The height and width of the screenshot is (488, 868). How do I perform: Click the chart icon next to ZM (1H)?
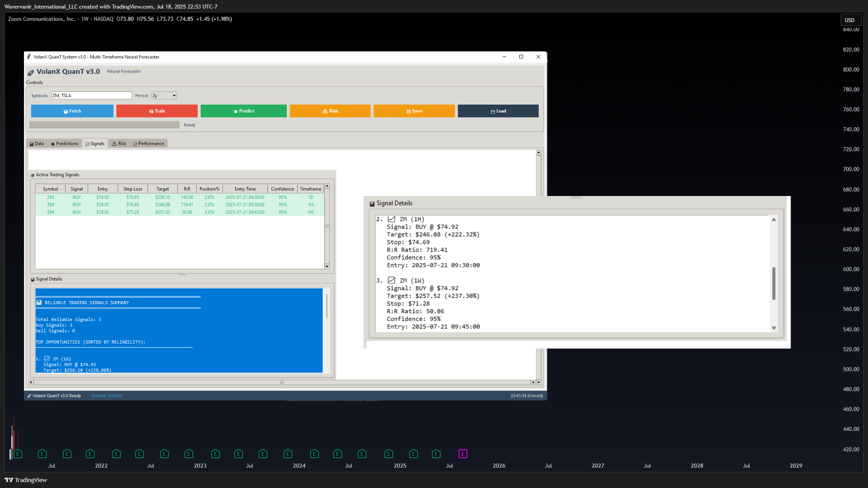(x=391, y=219)
